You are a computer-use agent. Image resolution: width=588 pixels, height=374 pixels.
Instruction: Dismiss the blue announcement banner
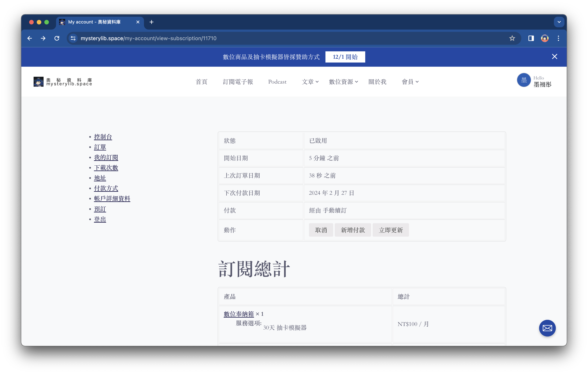pos(554,57)
